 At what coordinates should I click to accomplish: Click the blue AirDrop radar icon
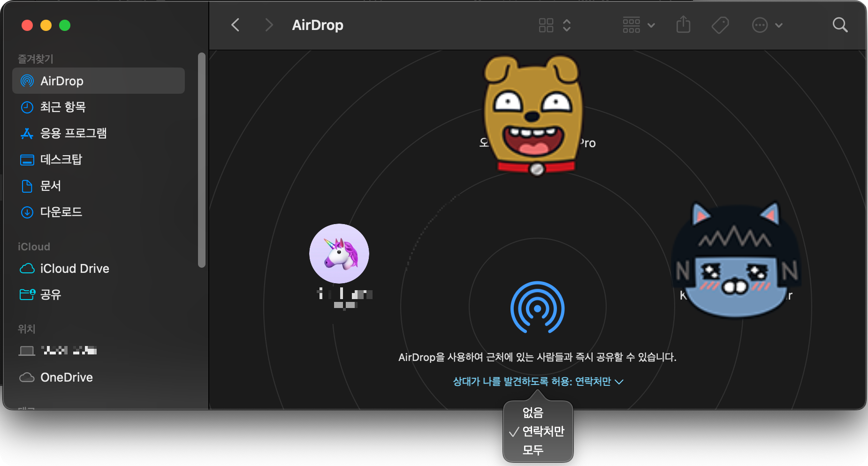point(538,308)
